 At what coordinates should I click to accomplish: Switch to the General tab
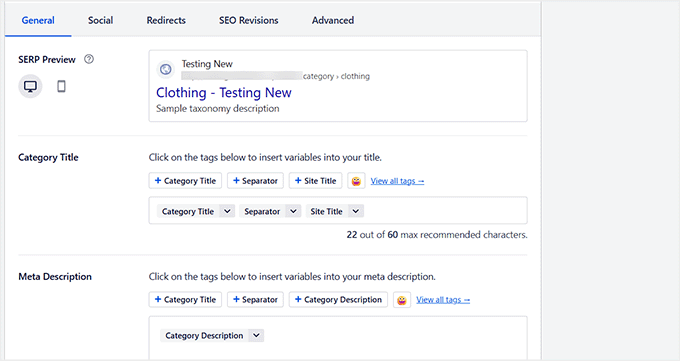38,20
